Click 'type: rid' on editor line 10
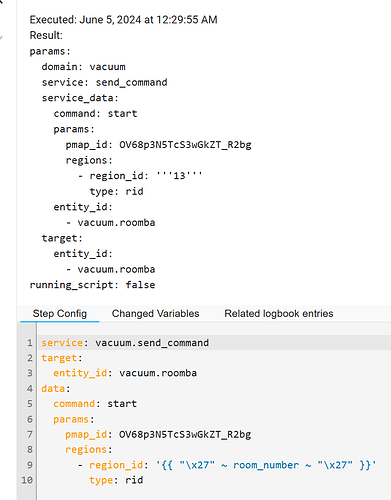 pos(116,480)
